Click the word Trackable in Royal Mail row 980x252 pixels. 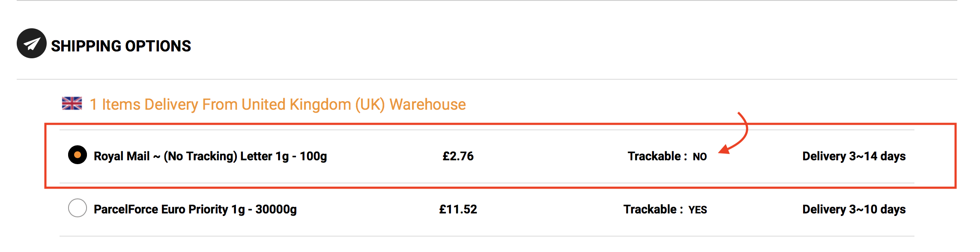click(x=654, y=156)
